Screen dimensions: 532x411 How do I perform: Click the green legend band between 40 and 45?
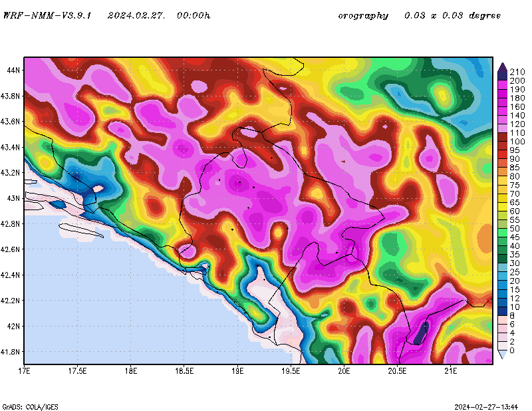[503, 241]
